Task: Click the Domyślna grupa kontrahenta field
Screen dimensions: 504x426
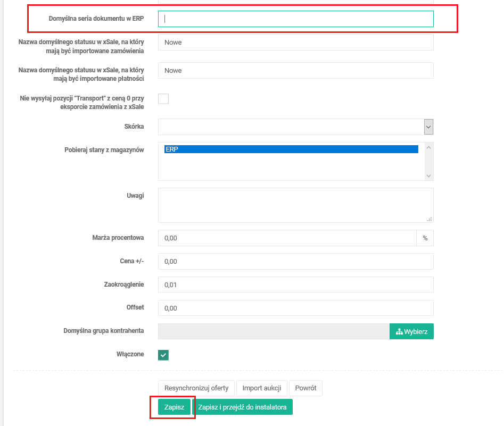Action: point(274,331)
